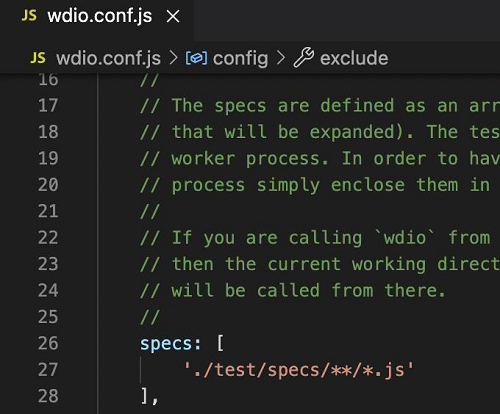The height and width of the screenshot is (414, 500).
Task: Click line number 17 in the gutter
Action: click(48, 105)
